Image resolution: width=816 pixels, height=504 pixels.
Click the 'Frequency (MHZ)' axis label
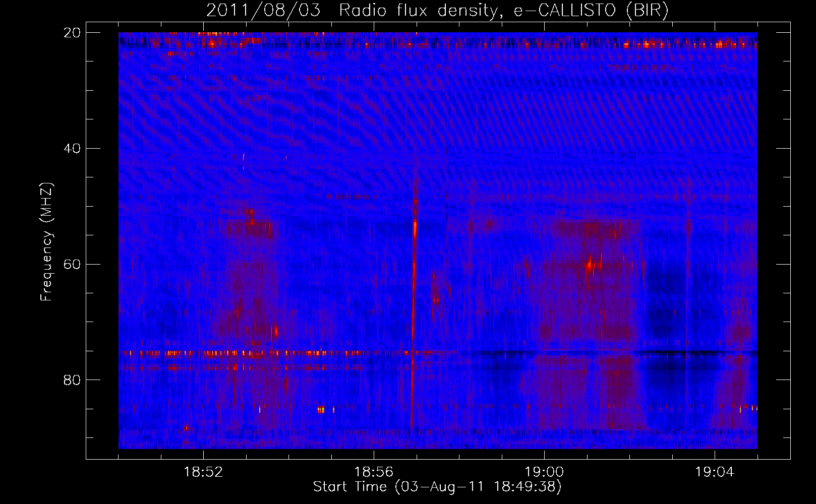[46, 242]
